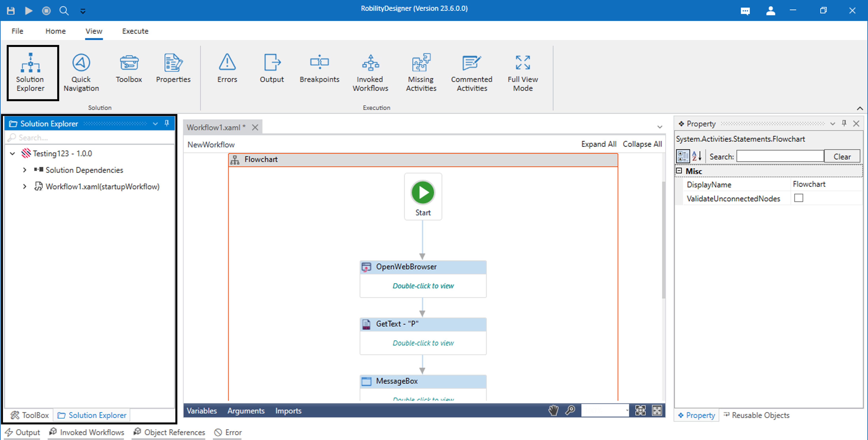Open the Property panel options dropdown
The image size is (868, 440).
coord(832,124)
